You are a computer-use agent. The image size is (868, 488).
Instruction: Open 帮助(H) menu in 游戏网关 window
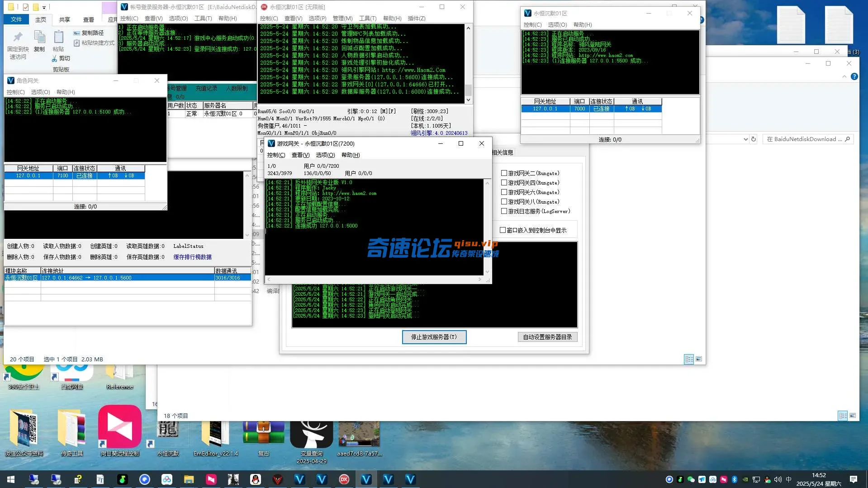tap(351, 155)
